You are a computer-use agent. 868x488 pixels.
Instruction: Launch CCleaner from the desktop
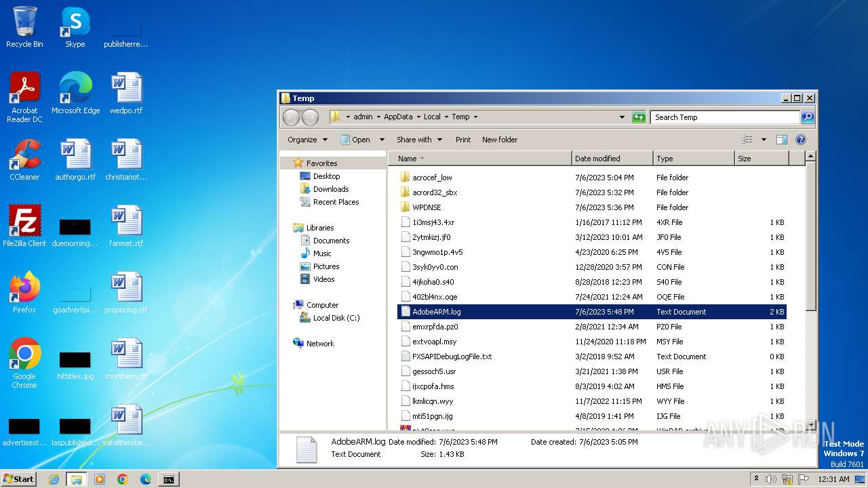(x=24, y=160)
